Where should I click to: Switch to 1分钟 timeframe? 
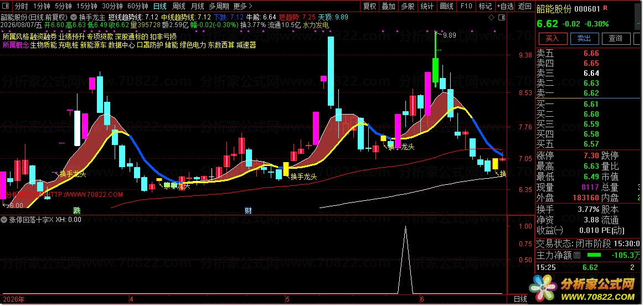coord(42,6)
